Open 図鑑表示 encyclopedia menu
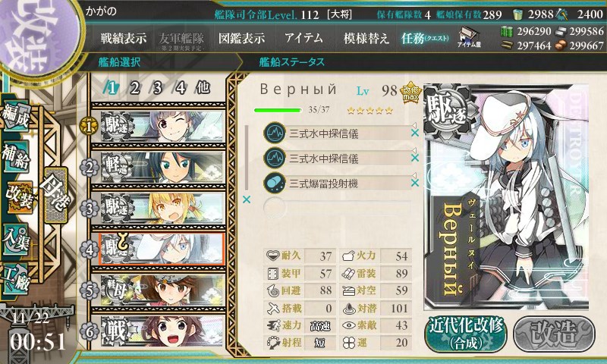 point(241,38)
